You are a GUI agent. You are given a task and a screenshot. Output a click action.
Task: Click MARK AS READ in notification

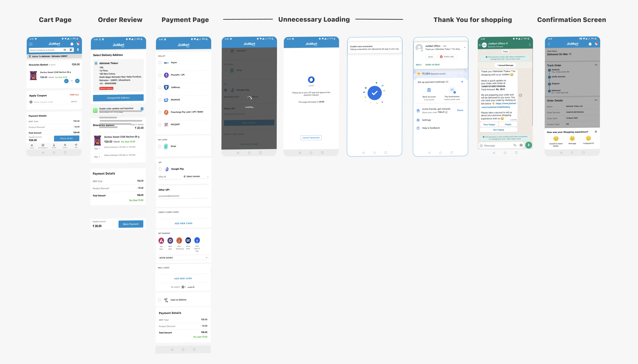click(432, 65)
